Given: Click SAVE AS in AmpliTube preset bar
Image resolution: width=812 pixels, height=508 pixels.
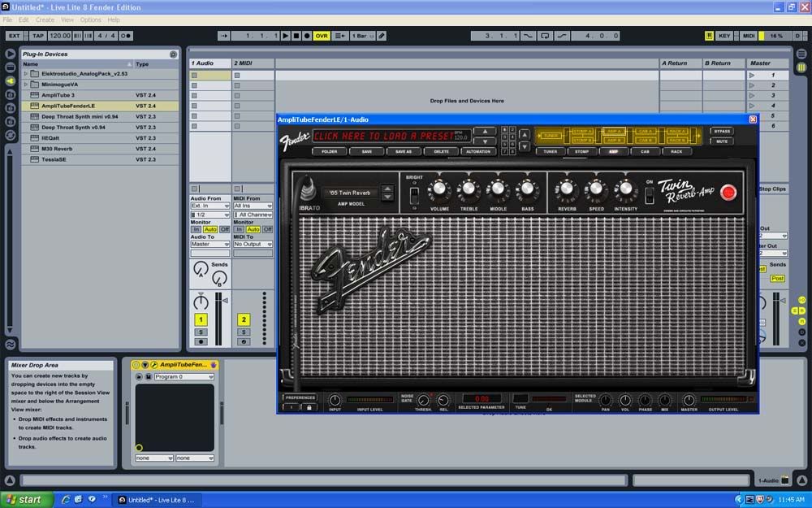Looking at the screenshot, I should click(x=404, y=152).
